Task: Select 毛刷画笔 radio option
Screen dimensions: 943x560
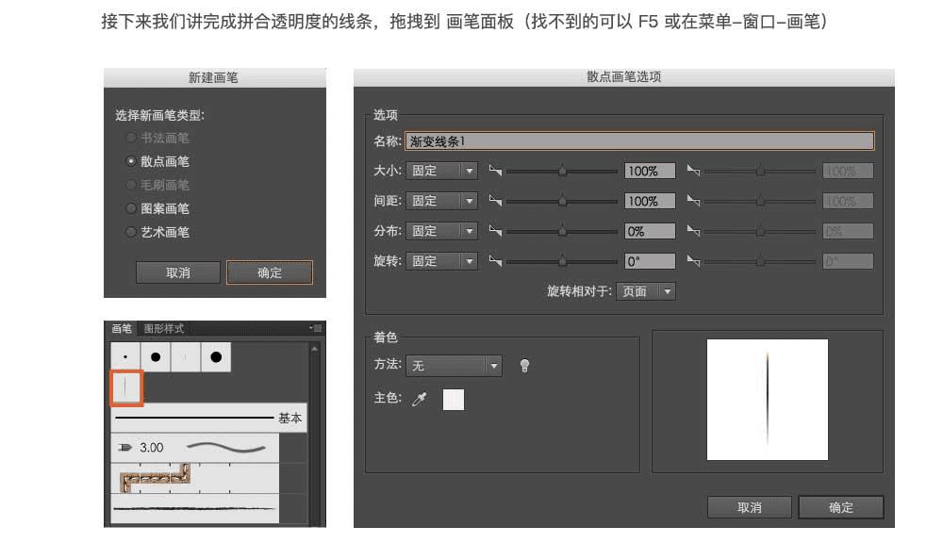Action: [130, 185]
